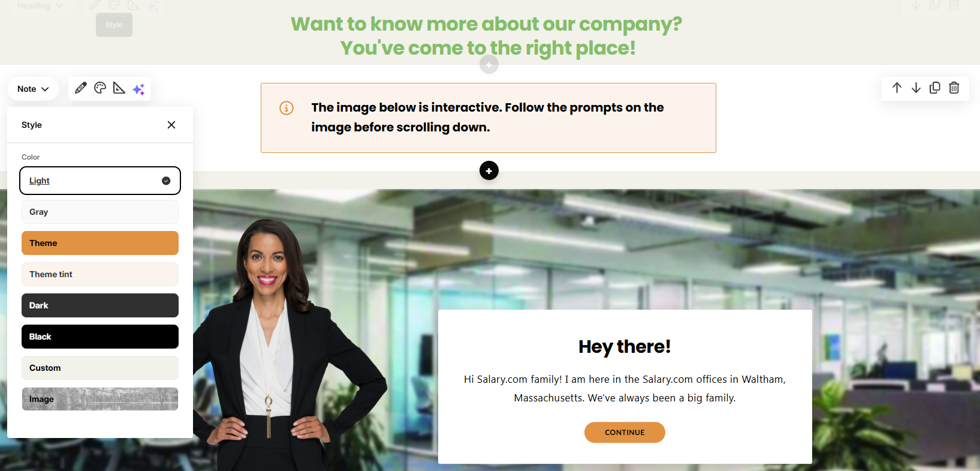Click the pencil edit icon
Viewport: 980px width, 471px height.
(81, 88)
